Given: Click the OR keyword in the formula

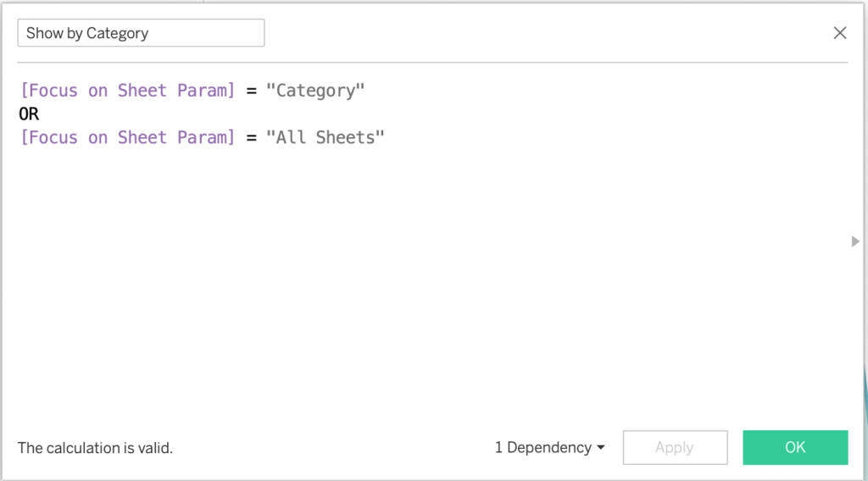Looking at the screenshot, I should pyautogui.click(x=29, y=114).
